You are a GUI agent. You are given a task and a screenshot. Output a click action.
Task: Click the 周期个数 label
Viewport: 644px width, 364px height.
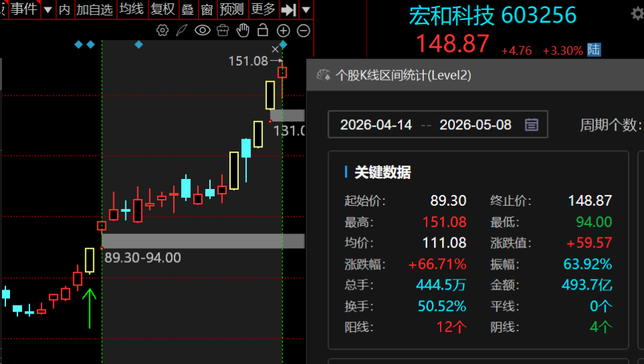click(x=610, y=125)
